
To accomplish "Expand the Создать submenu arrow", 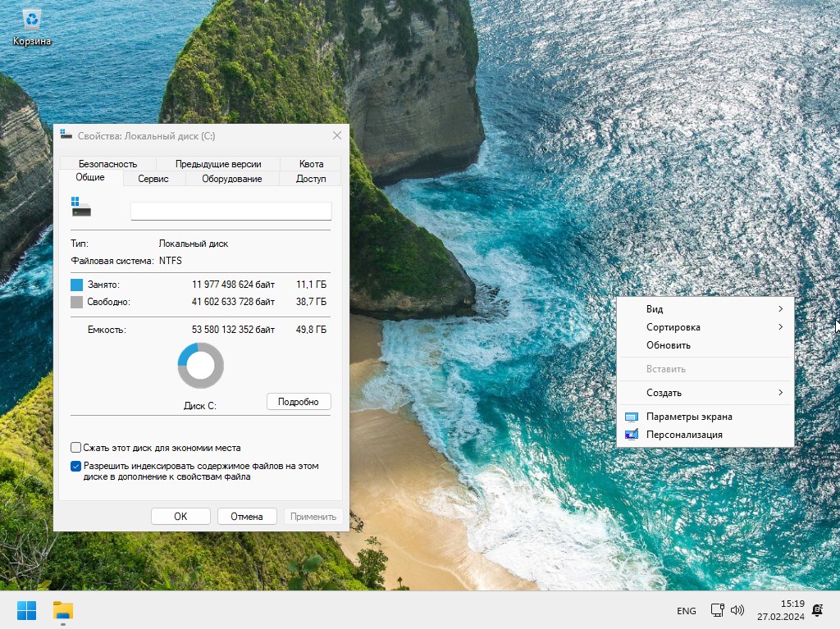I will 781,393.
